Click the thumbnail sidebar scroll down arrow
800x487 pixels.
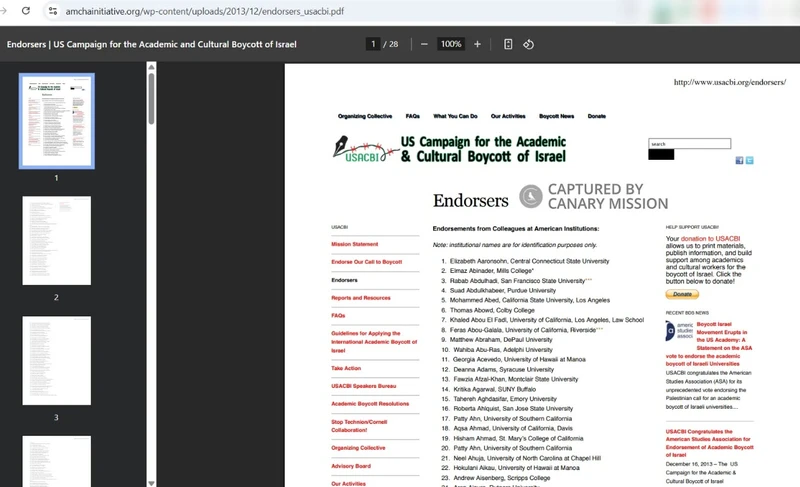pyautogui.click(x=151, y=482)
